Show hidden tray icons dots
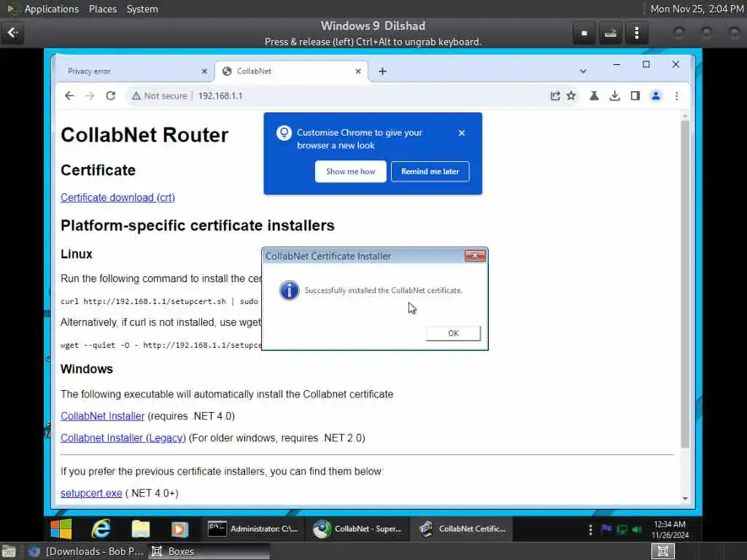 [591, 529]
